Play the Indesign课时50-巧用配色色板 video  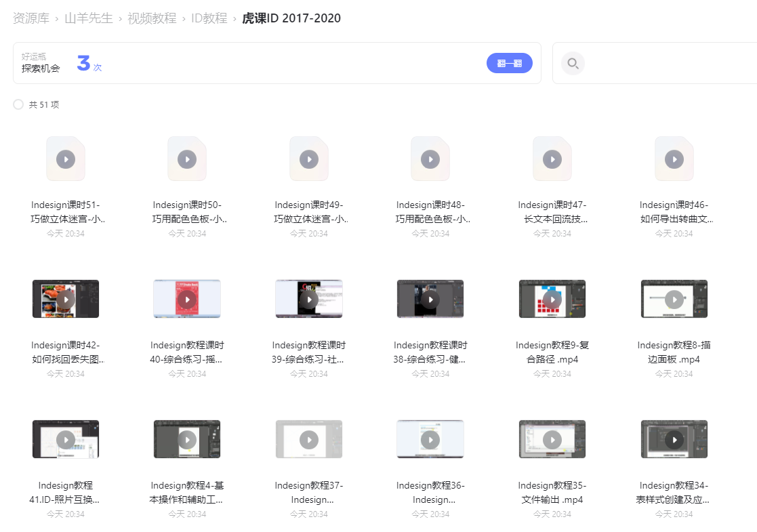pos(187,159)
